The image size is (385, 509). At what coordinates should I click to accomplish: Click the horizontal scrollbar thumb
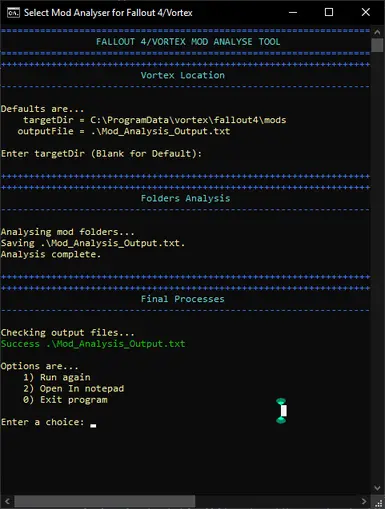coord(104,501)
